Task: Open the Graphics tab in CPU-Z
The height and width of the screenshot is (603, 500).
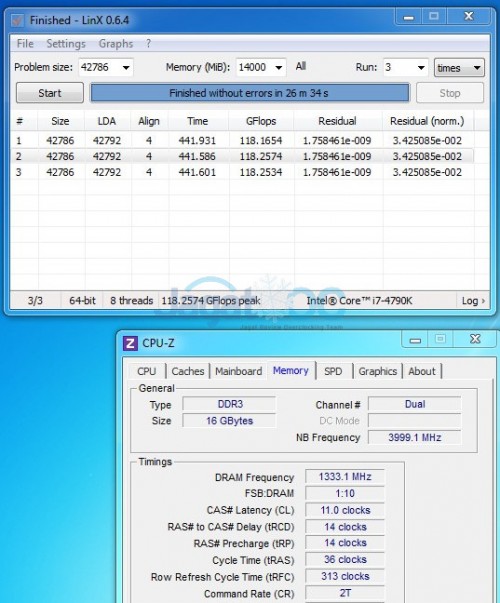Action: pos(378,371)
